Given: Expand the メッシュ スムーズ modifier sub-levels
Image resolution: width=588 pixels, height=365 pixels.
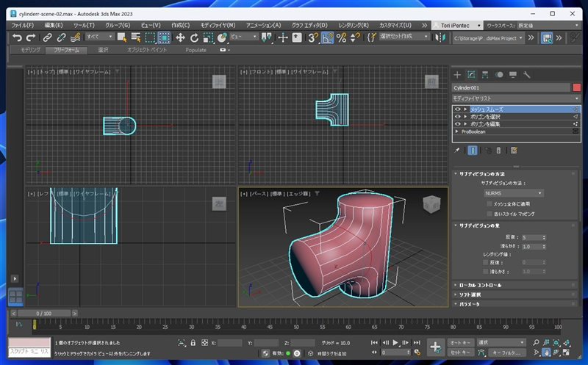Looking at the screenshot, I should [x=465, y=109].
